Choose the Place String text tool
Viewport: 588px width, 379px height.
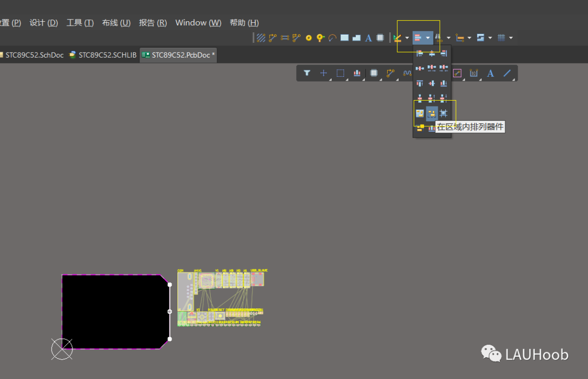(368, 37)
